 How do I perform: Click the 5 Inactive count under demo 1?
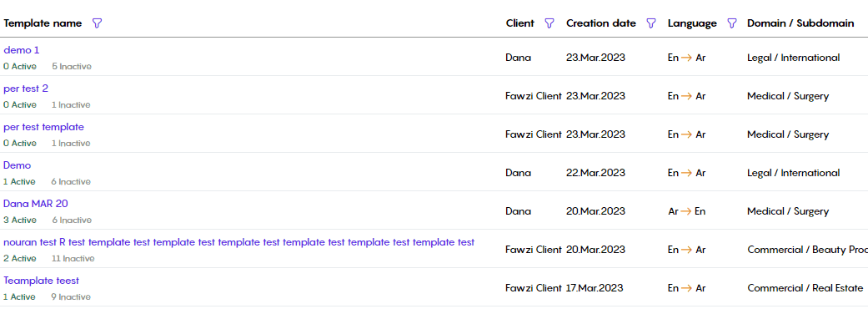[72, 67]
